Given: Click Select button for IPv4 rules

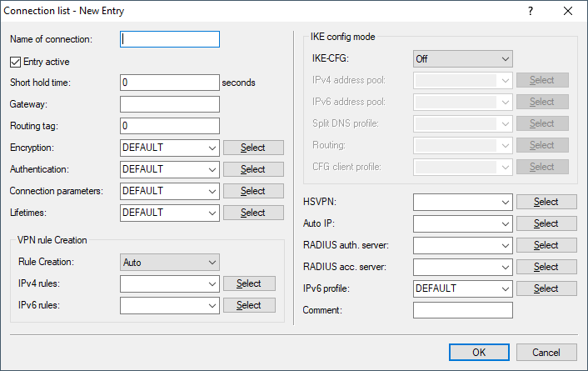Looking at the screenshot, I should pos(249,284).
